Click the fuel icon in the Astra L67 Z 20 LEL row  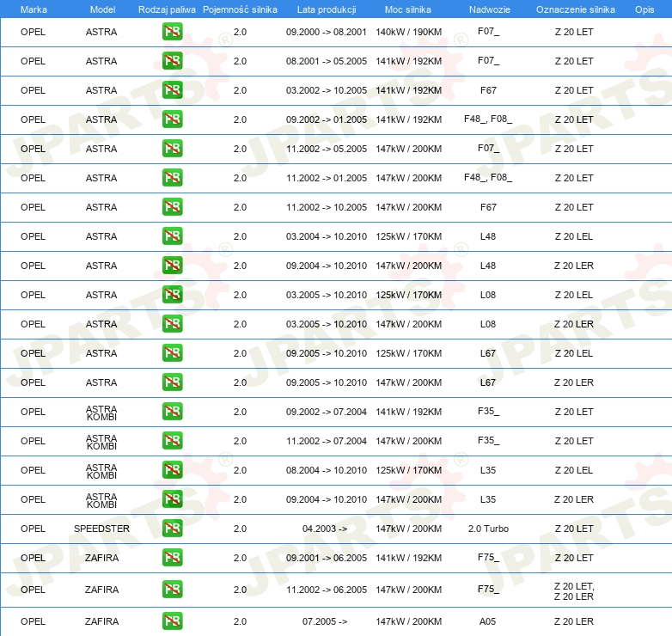click(172, 352)
